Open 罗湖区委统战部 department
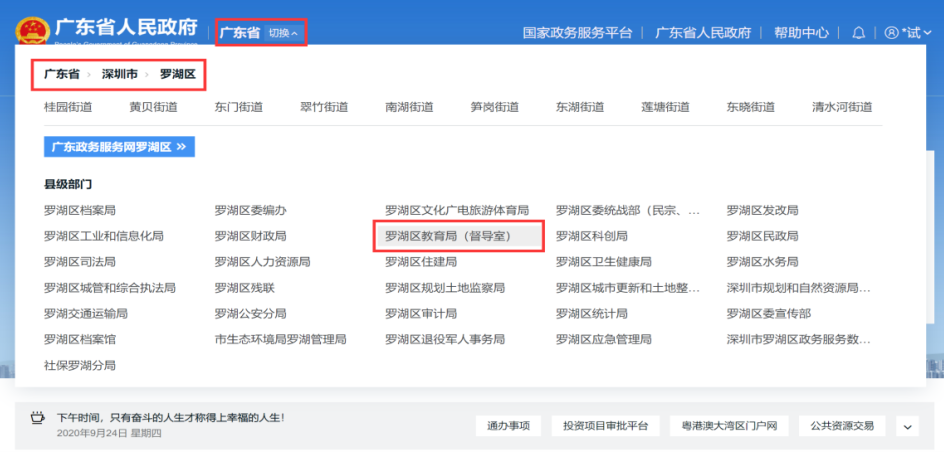 pos(629,211)
